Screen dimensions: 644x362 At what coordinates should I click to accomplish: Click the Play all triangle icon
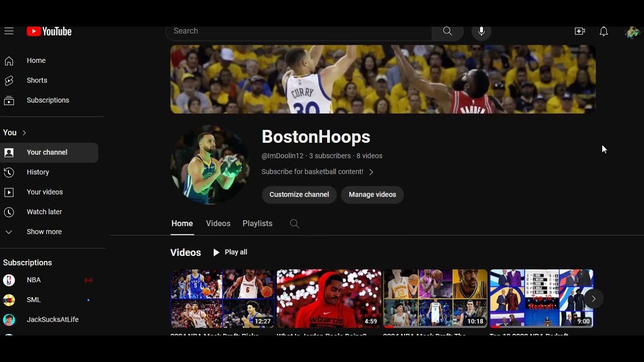point(216,252)
